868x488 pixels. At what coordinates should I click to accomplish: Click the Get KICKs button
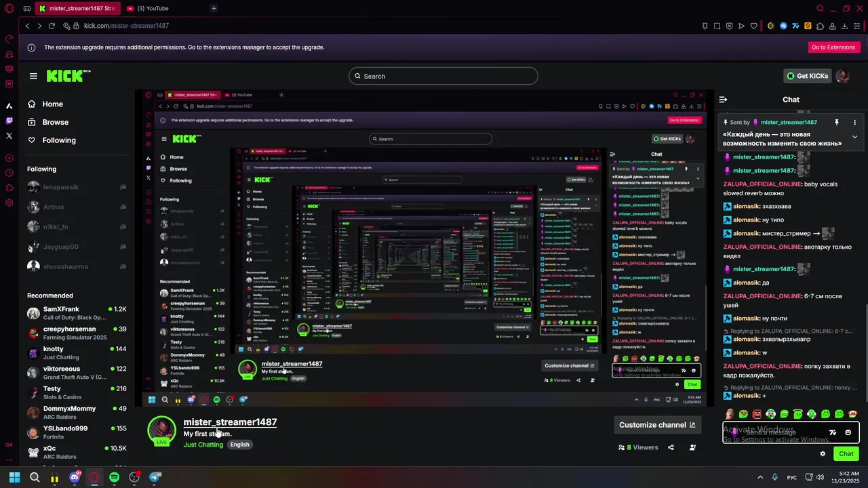808,76
